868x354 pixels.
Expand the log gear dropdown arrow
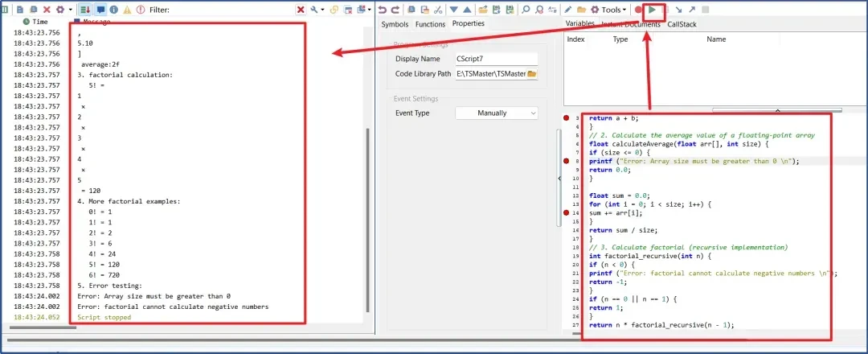coord(70,10)
